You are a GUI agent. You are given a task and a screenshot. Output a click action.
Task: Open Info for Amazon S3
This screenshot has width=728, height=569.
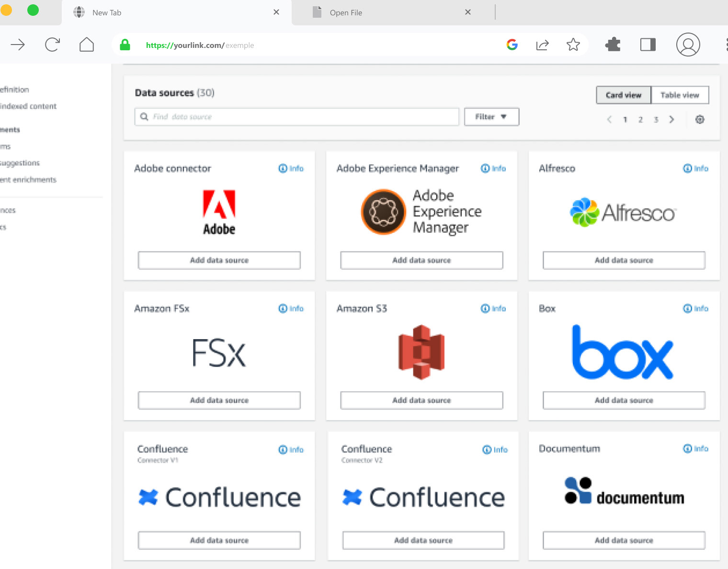point(493,308)
